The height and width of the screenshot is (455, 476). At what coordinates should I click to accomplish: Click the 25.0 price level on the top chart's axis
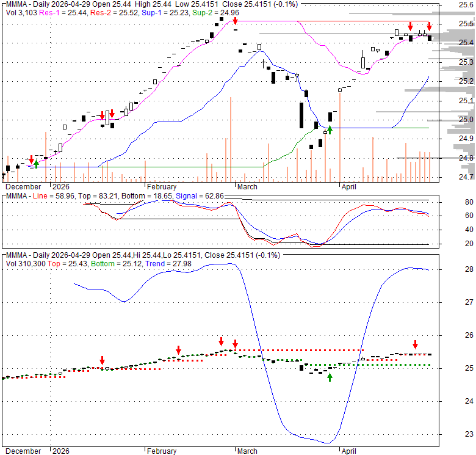click(450, 120)
